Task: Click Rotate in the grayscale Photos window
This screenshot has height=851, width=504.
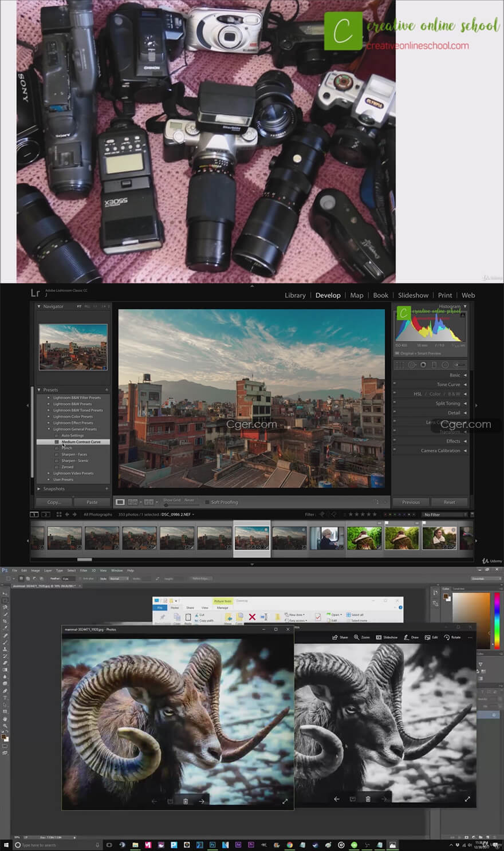Action: pyautogui.click(x=452, y=637)
